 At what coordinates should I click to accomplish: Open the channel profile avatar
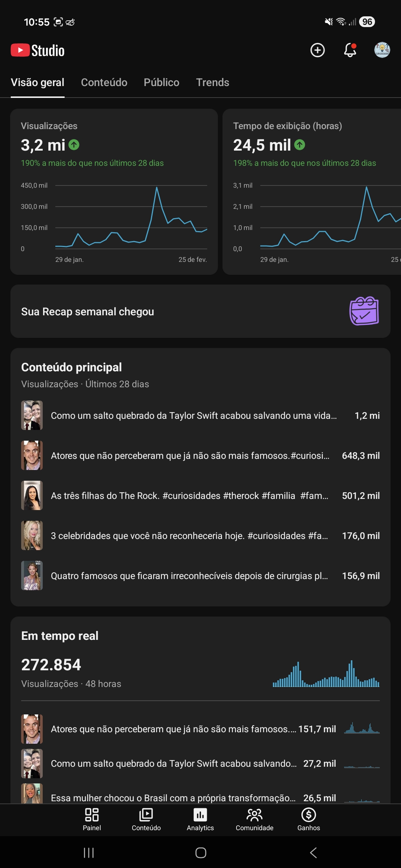point(382,50)
